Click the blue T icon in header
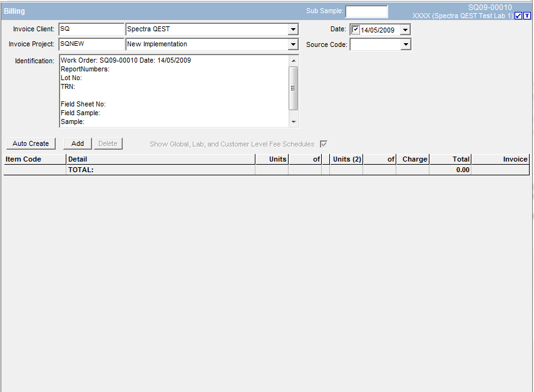The width and height of the screenshot is (534, 392). (526, 16)
